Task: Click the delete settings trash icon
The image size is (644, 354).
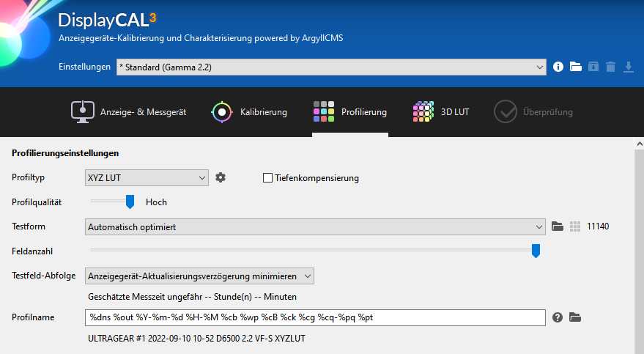Action: (x=611, y=67)
